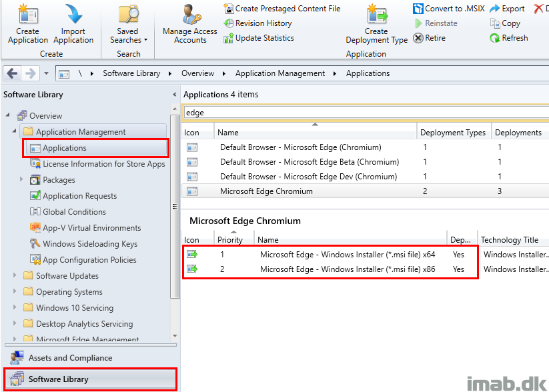The image size is (549, 392).
Task: Select the x86 Windows Installer deployment type
Action: point(365,269)
